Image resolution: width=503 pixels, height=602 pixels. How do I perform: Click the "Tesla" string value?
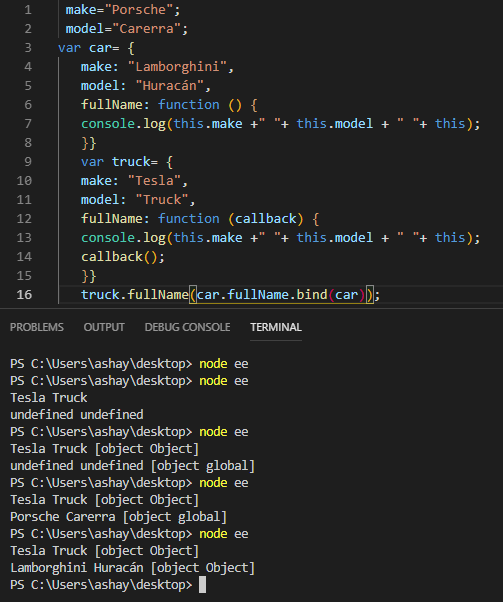[x=154, y=180]
